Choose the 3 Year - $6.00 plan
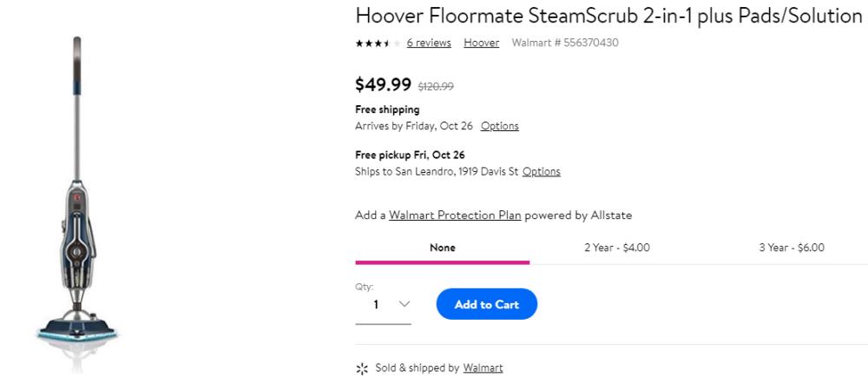868x384 pixels. pos(791,248)
